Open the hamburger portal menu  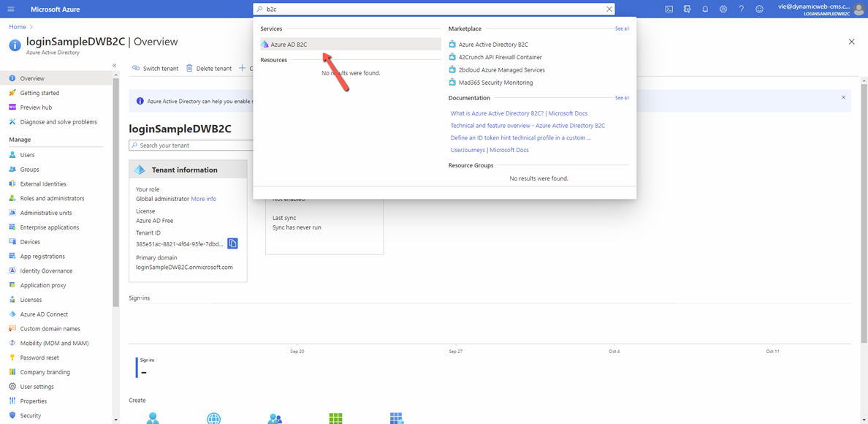tap(11, 10)
